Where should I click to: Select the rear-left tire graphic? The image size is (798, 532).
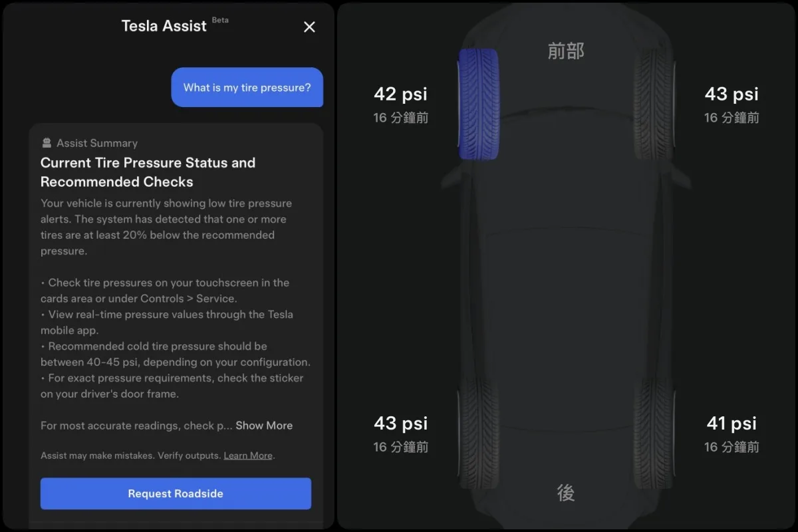coord(478,434)
